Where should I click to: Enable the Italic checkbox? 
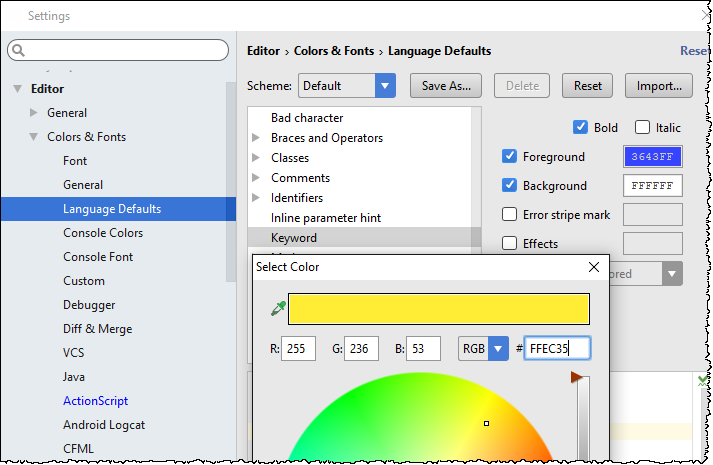click(641, 128)
